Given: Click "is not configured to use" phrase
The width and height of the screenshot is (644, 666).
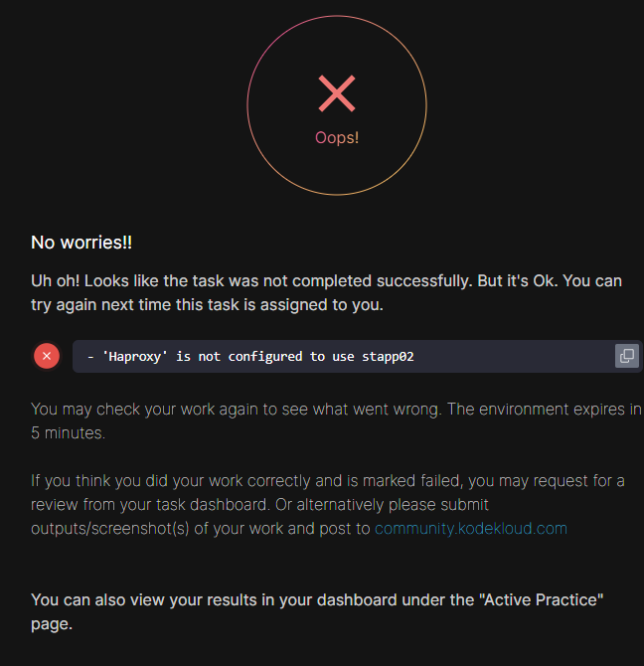Looking at the screenshot, I should pyautogui.click(x=260, y=356).
